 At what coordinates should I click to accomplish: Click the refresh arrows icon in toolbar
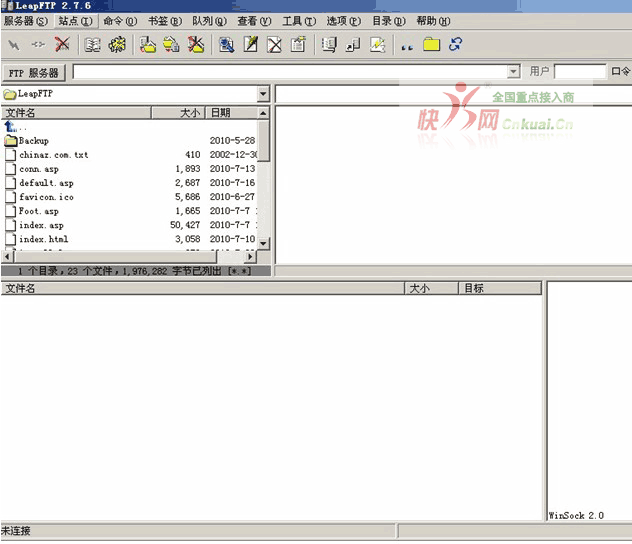[x=456, y=44]
